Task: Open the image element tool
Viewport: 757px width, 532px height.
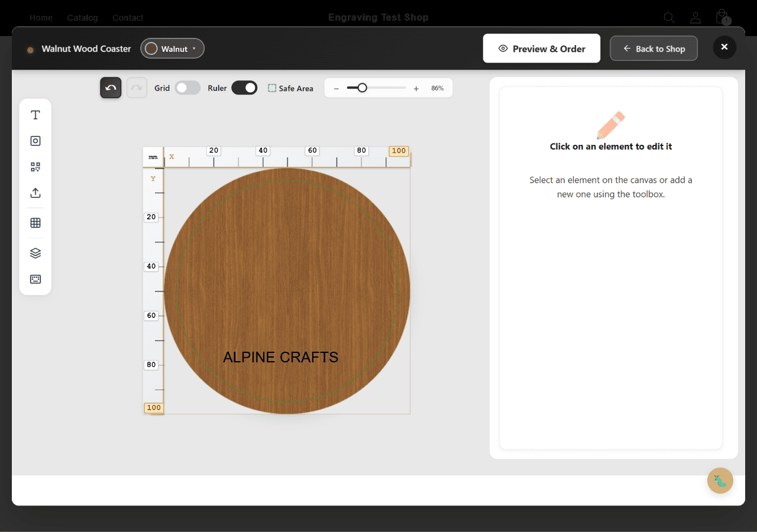Action: click(35, 141)
